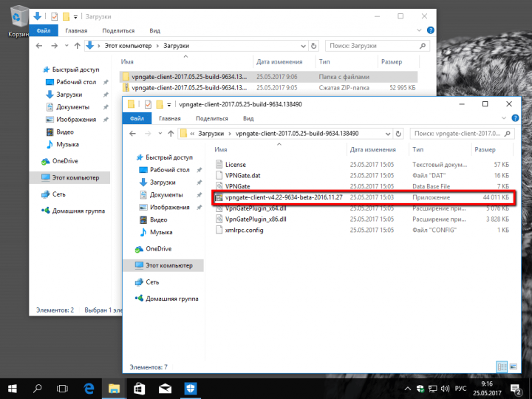532x399 pixels.
Task: Click properties quick-access icon in front window title bar
Action: [x=148, y=104]
